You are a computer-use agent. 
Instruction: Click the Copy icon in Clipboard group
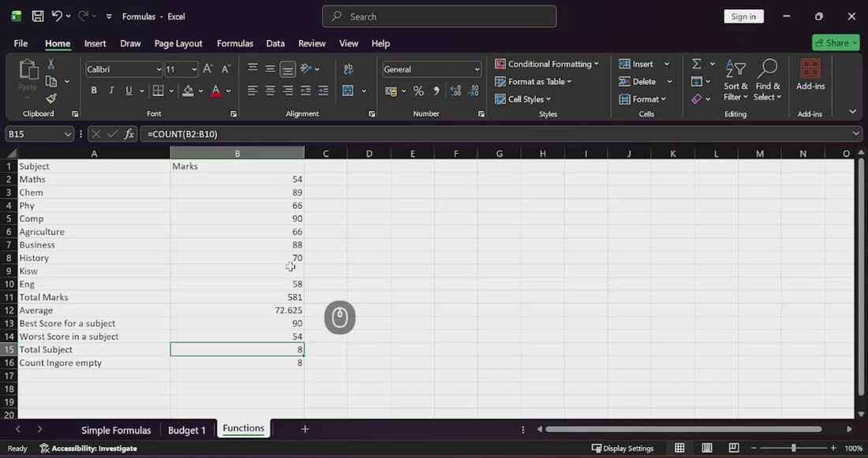click(x=51, y=81)
